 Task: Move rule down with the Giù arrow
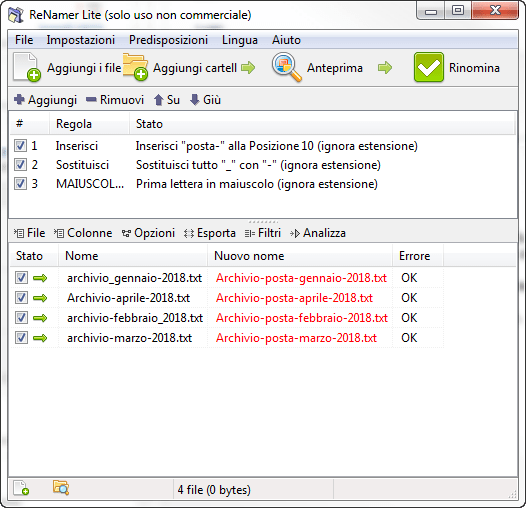coord(195,100)
